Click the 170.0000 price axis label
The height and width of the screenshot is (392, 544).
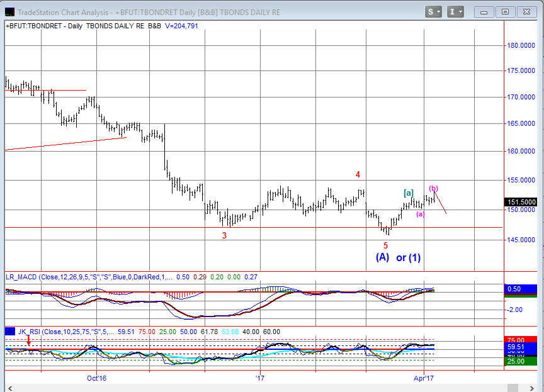[521, 97]
